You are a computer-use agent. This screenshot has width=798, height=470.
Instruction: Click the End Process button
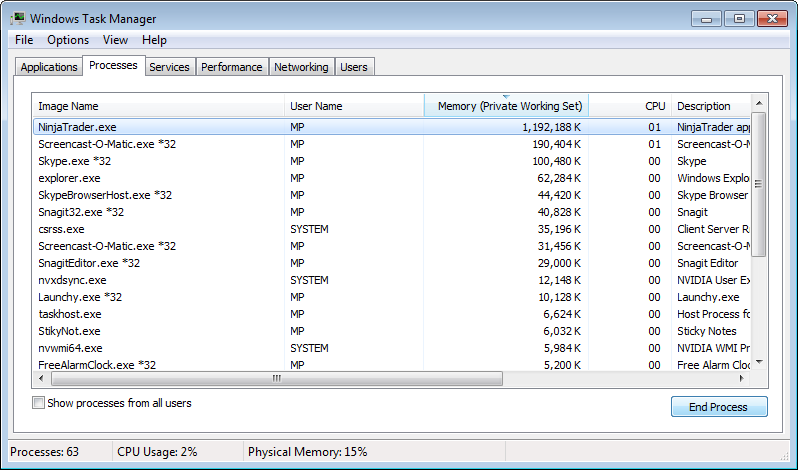[719, 407]
